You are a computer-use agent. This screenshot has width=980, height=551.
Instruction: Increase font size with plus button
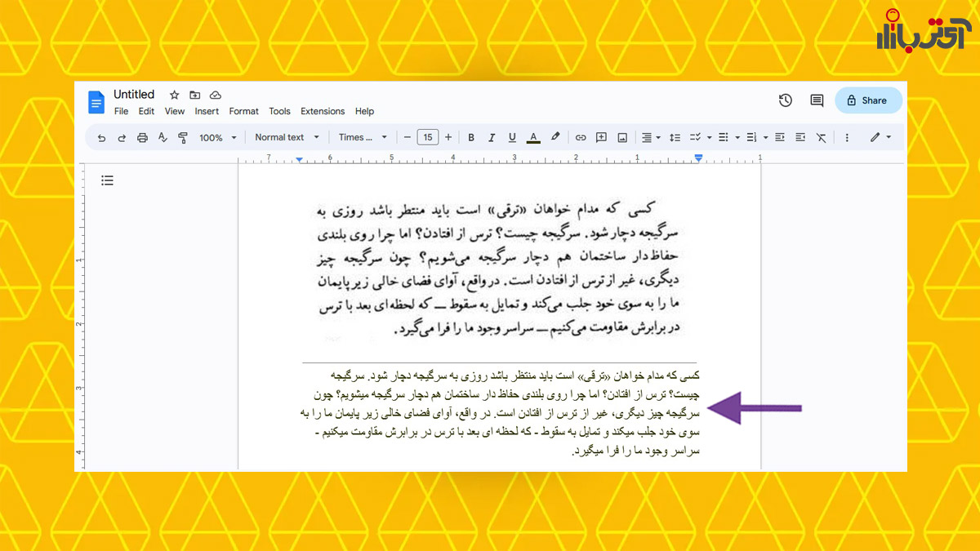(x=448, y=137)
